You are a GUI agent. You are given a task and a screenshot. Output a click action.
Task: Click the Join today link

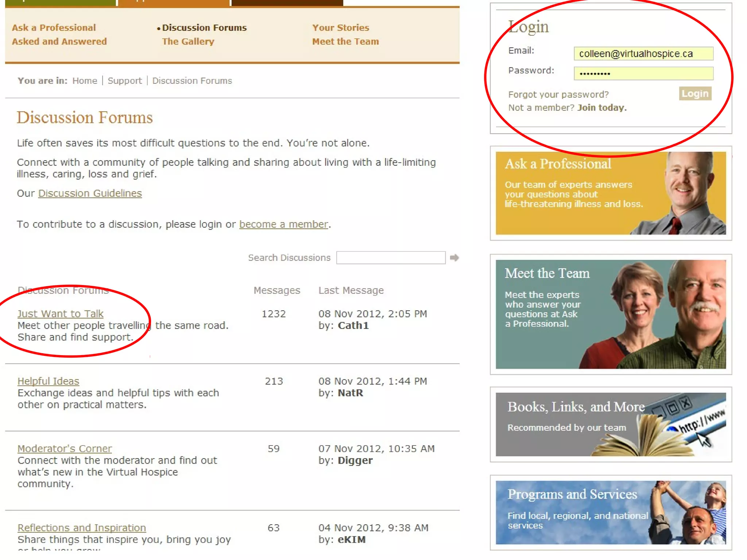602,108
